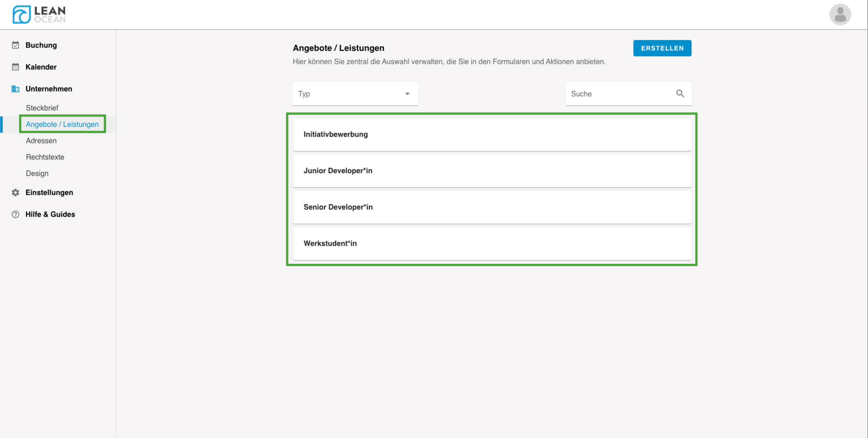Image resolution: width=868 pixels, height=438 pixels.
Task: Click the Hilfe & Guides question mark icon
Action: point(15,215)
